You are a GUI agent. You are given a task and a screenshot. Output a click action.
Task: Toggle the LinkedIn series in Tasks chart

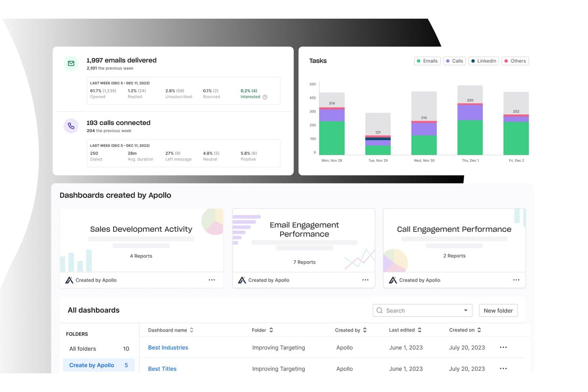point(484,61)
